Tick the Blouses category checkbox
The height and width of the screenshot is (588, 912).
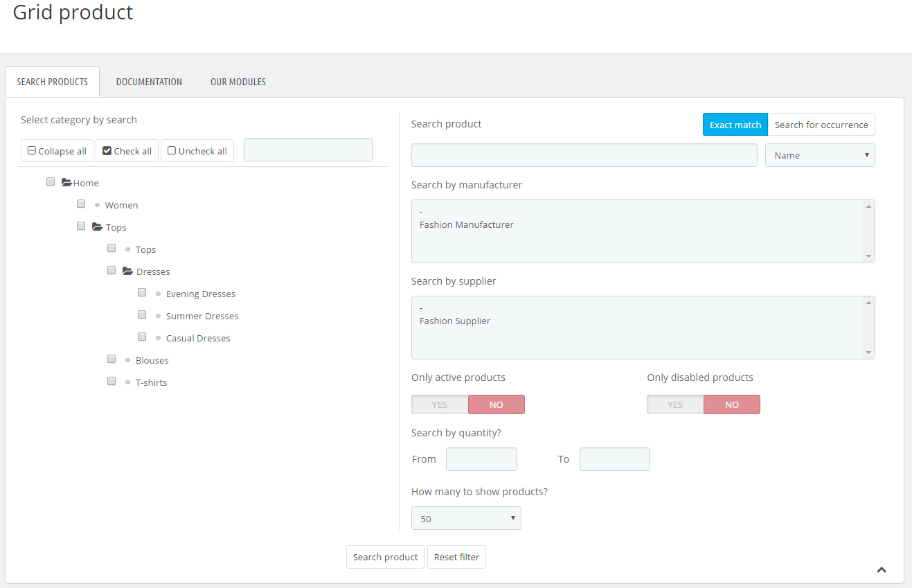tap(111, 359)
